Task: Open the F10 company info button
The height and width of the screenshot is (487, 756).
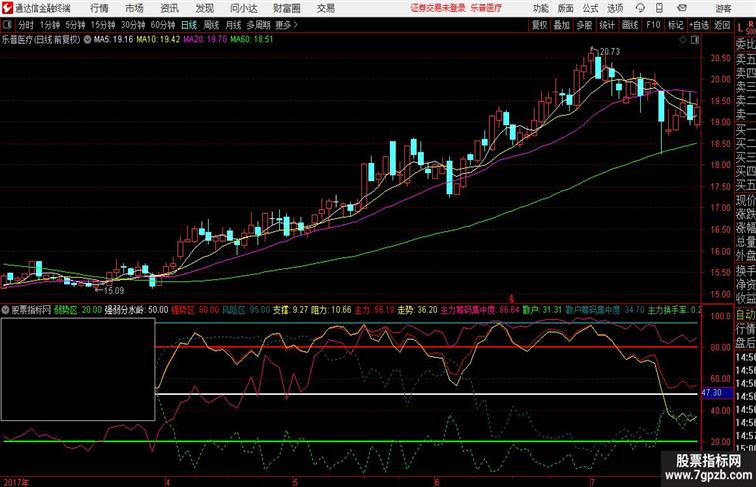Action: pos(653,25)
